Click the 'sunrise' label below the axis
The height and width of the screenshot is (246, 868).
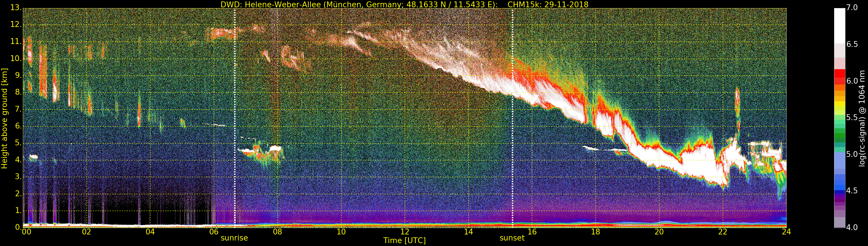234,238
